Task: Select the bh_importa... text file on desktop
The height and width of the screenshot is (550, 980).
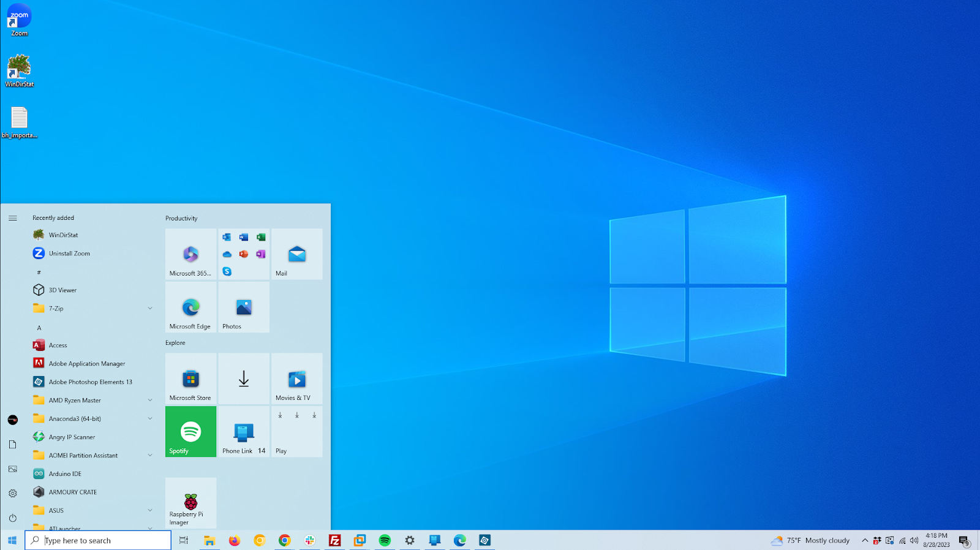Action: click(20, 122)
